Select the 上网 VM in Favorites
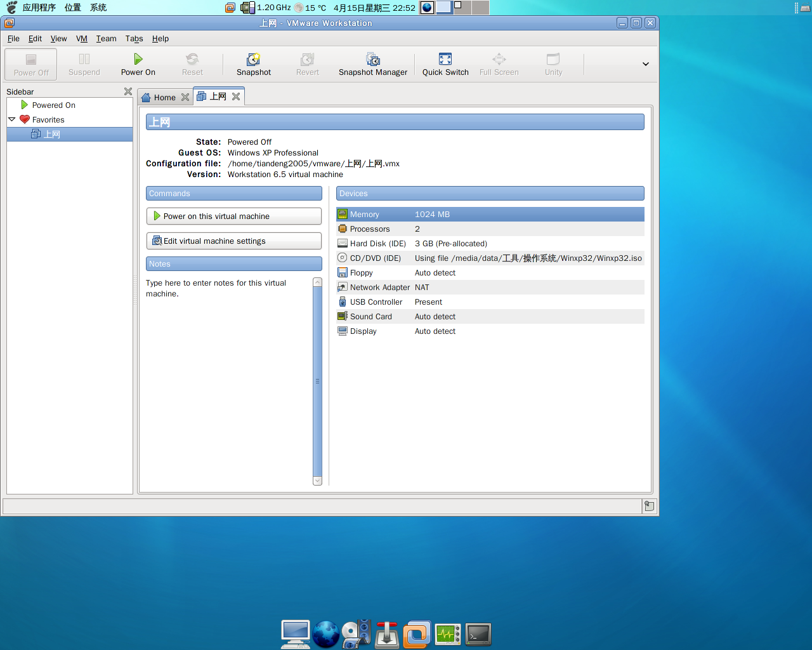 tap(70, 135)
